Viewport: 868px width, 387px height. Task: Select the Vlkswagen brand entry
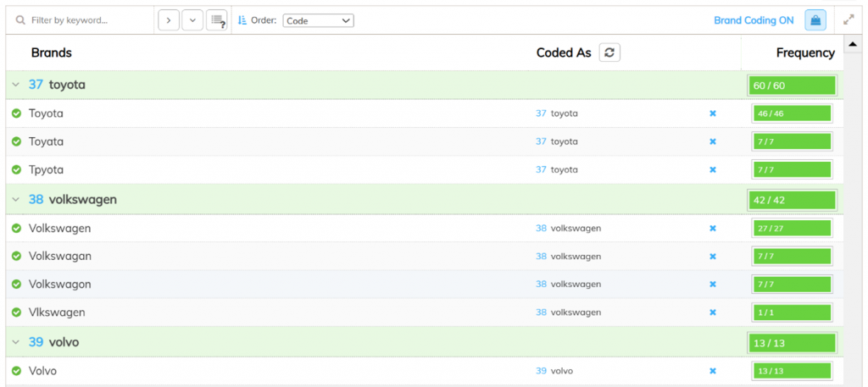[x=57, y=312]
